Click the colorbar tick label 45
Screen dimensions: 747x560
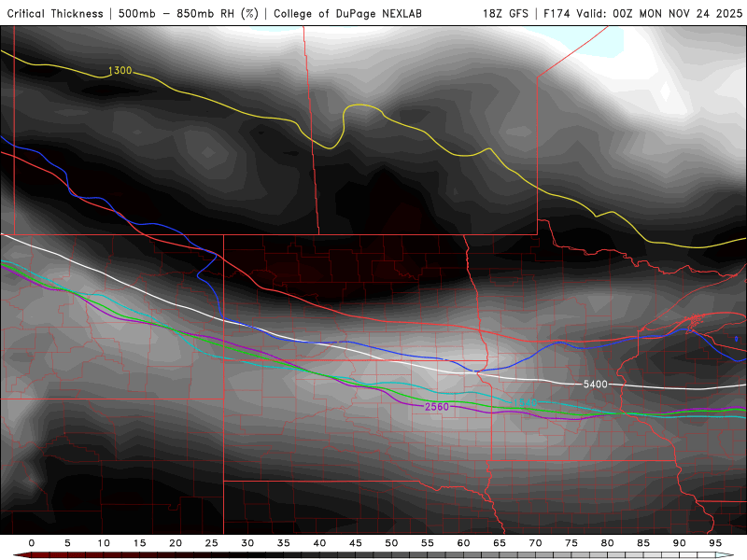click(x=356, y=543)
